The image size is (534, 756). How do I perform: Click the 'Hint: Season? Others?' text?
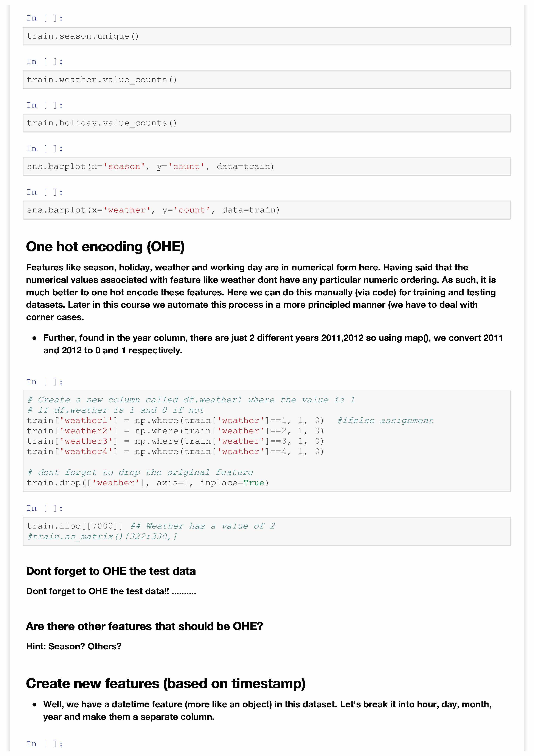point(74,646)
